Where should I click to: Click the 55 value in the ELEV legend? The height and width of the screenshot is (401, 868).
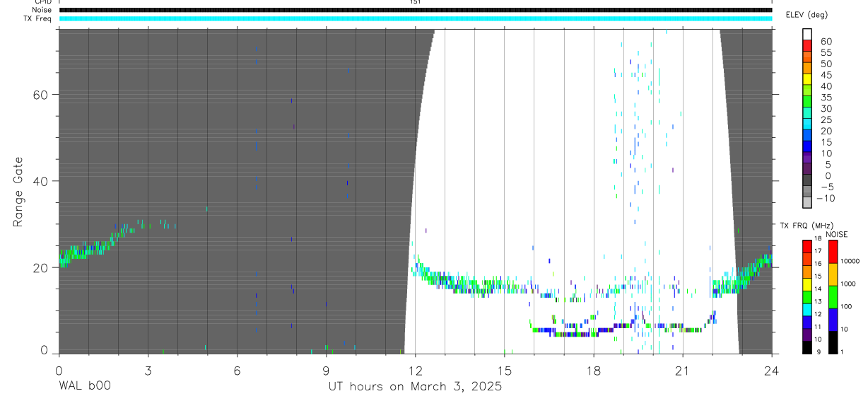click(825, 52)
